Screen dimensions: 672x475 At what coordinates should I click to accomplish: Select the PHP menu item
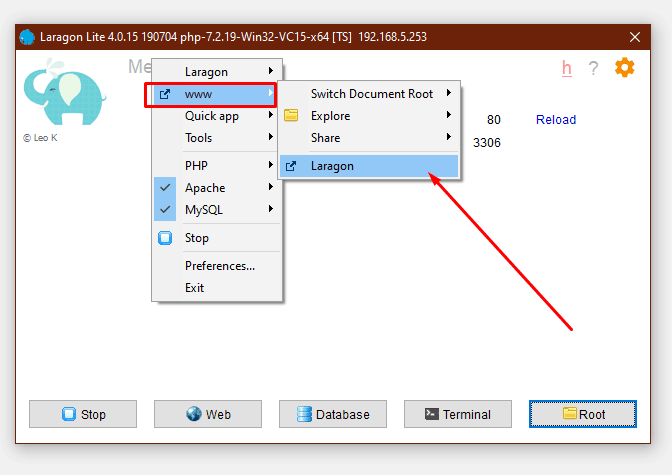point(217,165)
